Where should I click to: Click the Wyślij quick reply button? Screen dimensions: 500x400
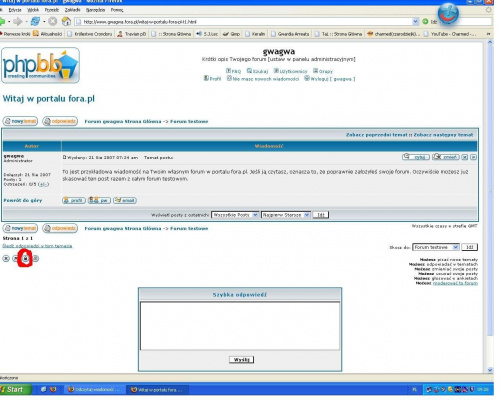coord(242,360)
